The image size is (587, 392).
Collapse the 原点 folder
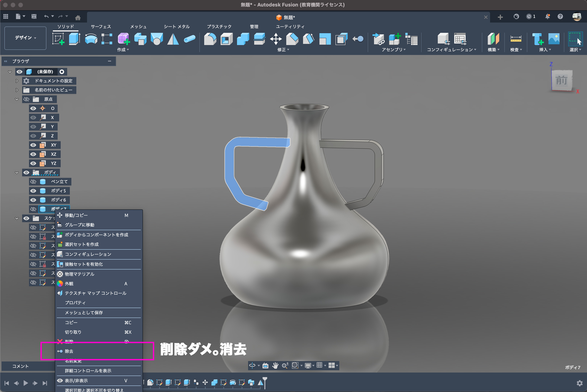pyautogui.click(x=17, y=99)
